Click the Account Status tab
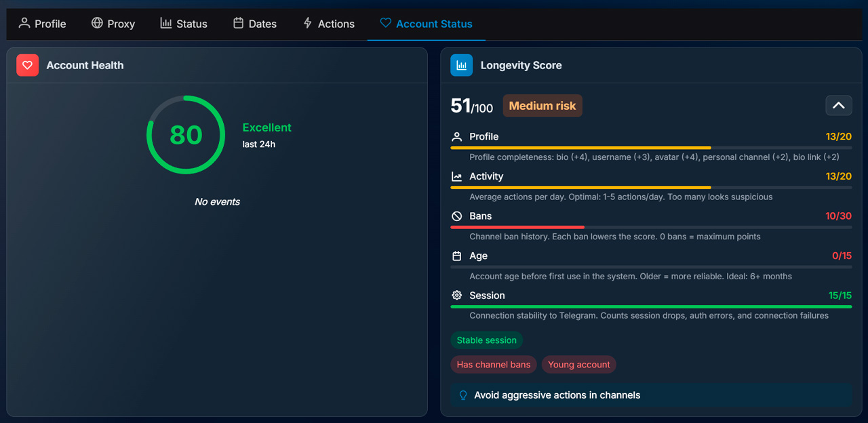Viewport: 868px width, 423px height. click(x=426, y=24)
